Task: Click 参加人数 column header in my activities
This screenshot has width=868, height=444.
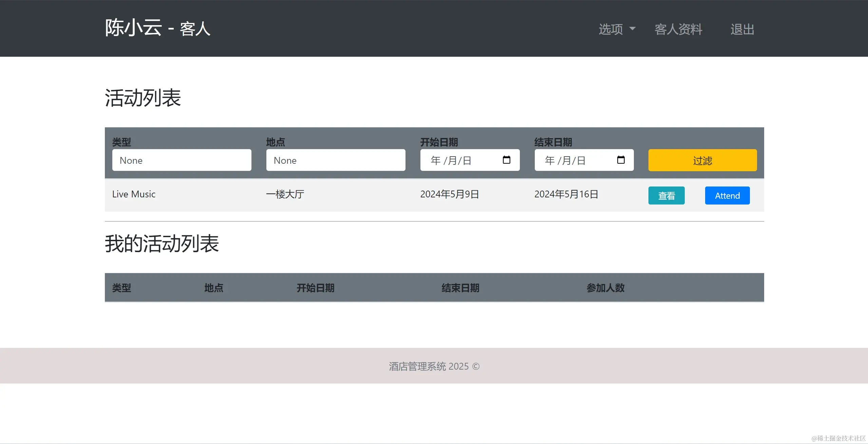Action: click(x=605, y=288)
